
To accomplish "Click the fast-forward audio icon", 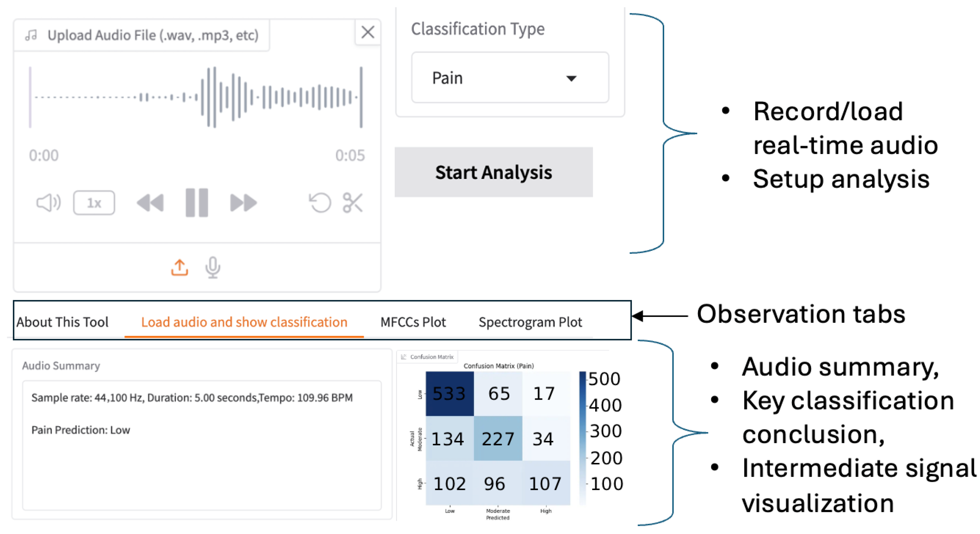I will [x=243, y=203].
